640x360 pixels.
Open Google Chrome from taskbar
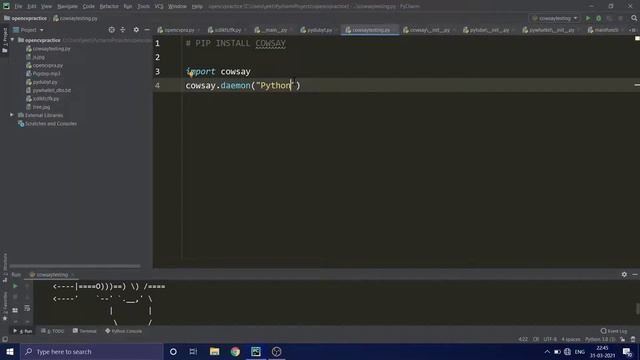coord(235,351)
